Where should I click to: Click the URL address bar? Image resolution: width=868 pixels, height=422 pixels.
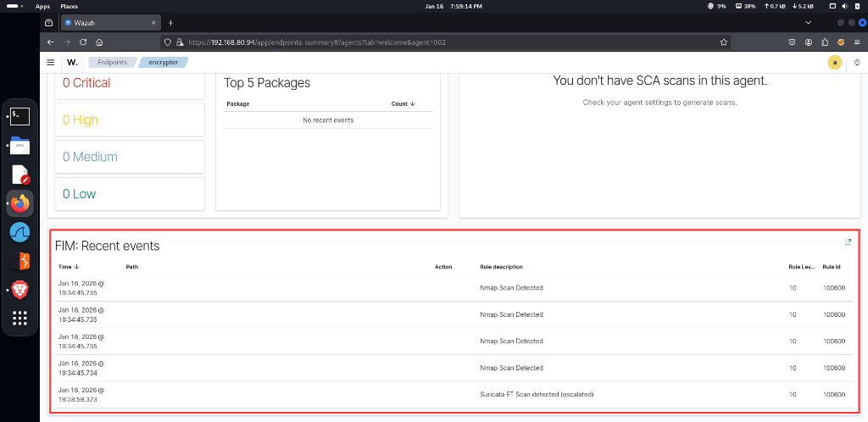pyautogui.click(x=446, y=42)
